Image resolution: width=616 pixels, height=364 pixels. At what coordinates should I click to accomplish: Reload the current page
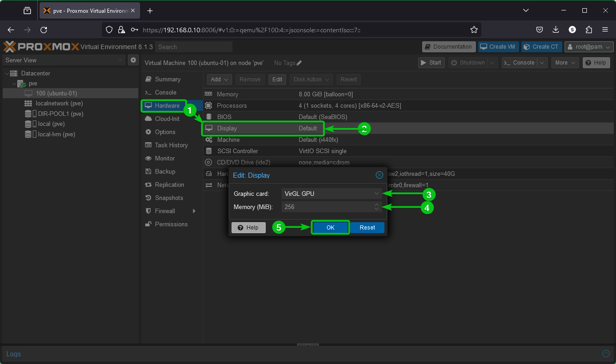(44, 30)
